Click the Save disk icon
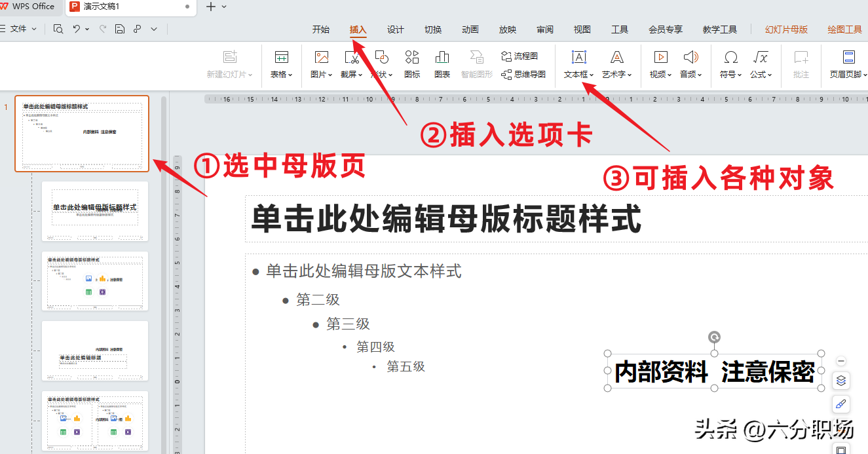 click(x=120, y=29)
